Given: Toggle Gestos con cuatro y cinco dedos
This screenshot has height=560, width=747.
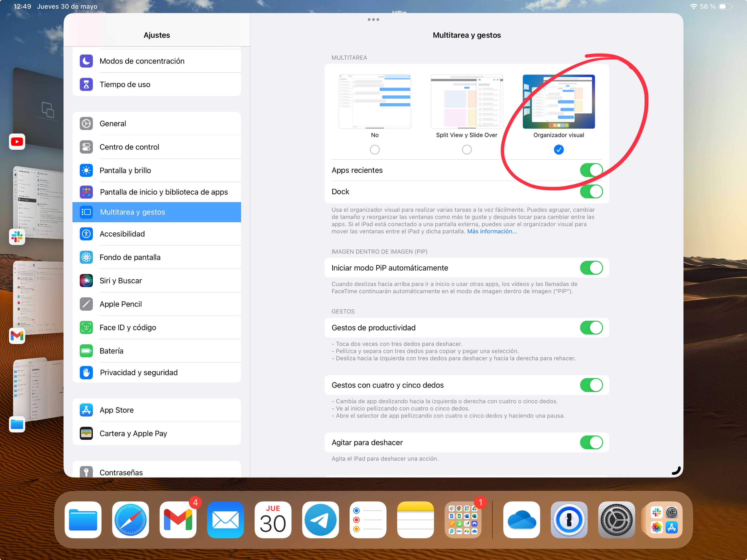Looking at the screenshot, I should tap(591, 385).
